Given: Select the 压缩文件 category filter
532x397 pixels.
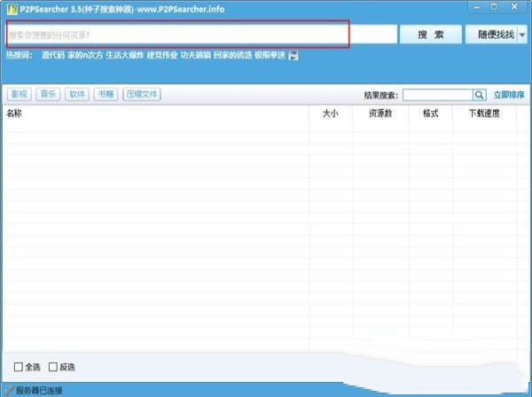Looking at the screenshot, I should 142,94.
